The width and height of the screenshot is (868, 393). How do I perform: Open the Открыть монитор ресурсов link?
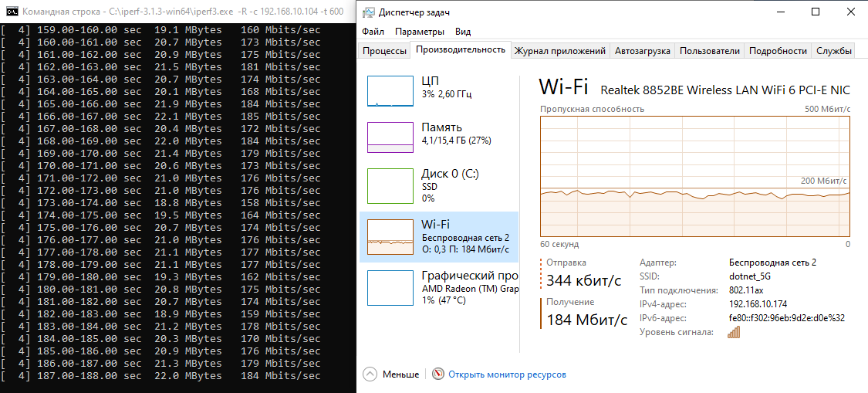507,374
